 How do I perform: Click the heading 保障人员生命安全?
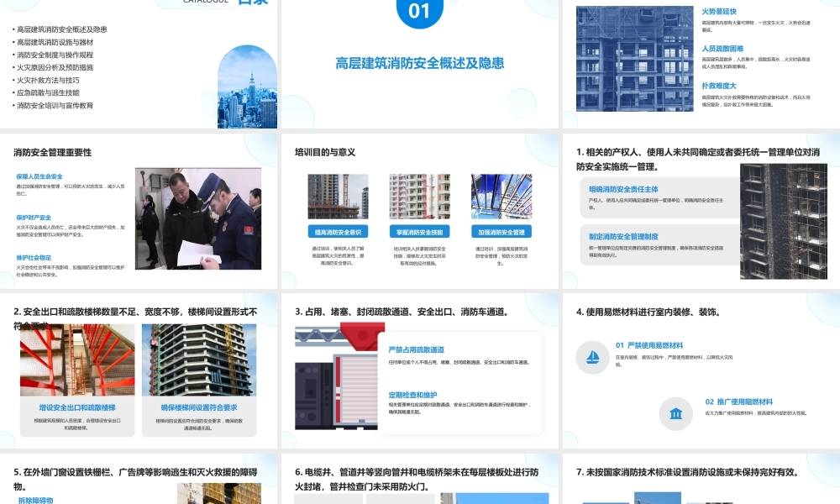pyautogui.click(x=39, y=176)
